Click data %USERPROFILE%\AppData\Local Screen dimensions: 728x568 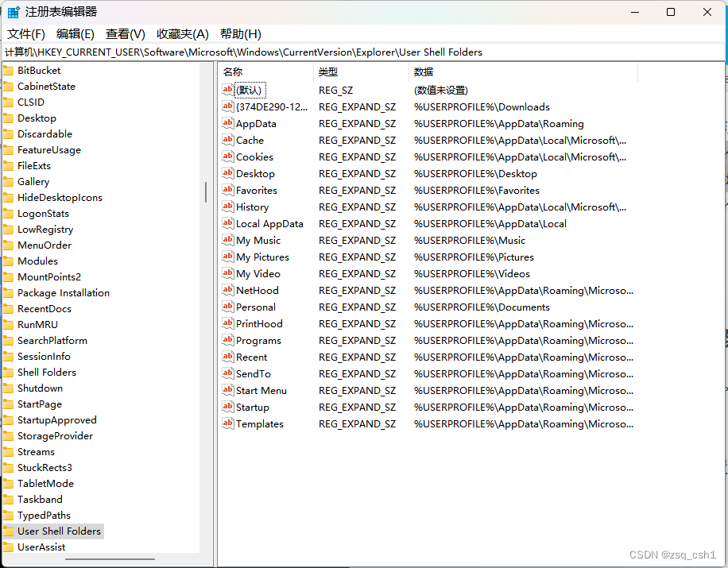coord(490,224)
